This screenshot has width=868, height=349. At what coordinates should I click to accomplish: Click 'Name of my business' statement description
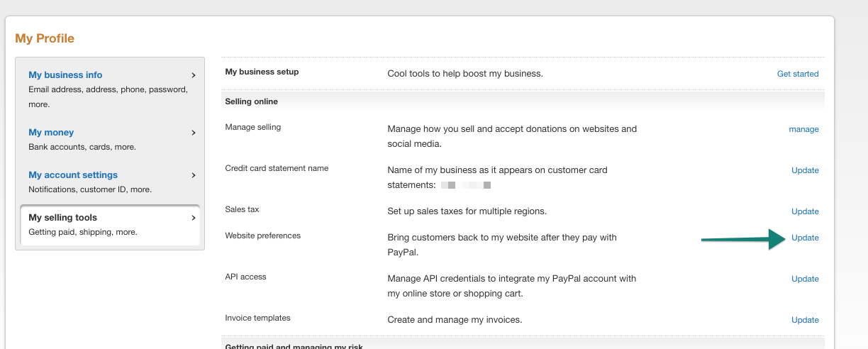(497, 177)
